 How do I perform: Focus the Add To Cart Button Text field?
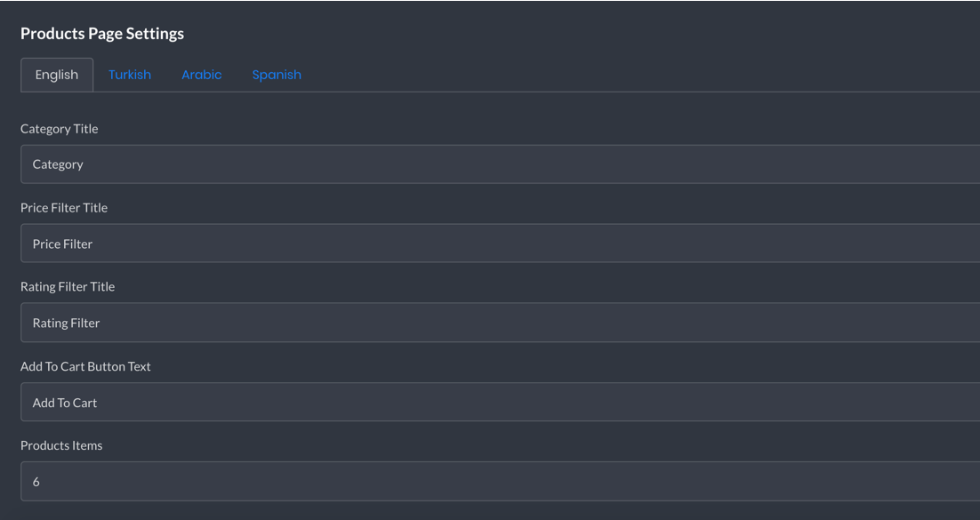coord(500,402)
